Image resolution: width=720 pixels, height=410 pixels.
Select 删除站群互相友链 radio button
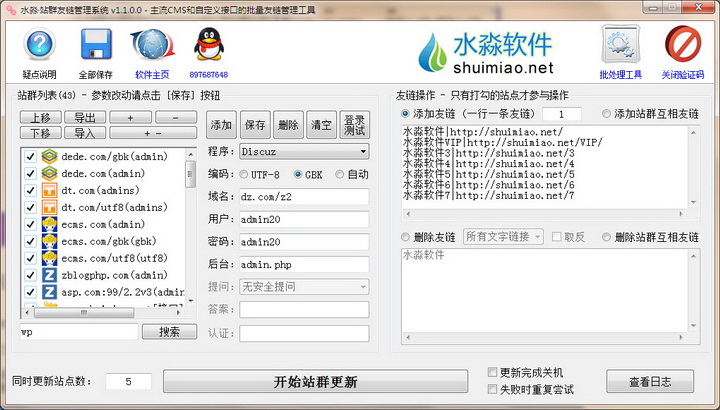pyautogui.click(x=606, y=237)
